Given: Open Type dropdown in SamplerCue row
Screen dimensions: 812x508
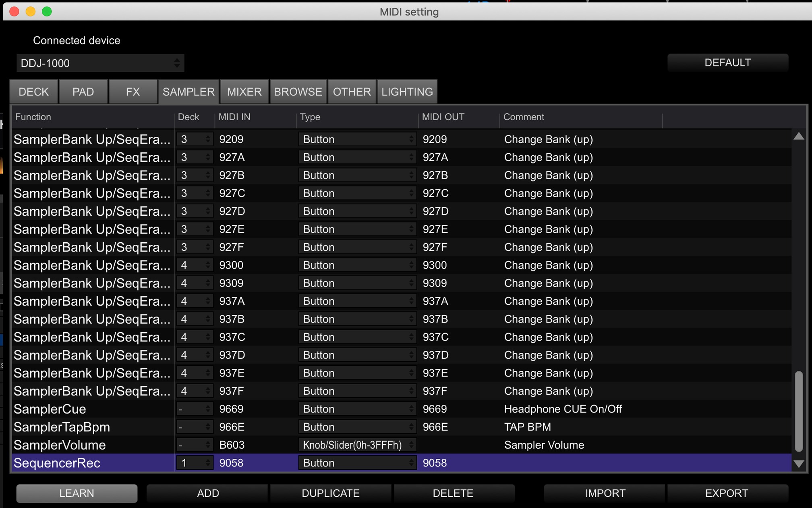Looking at the screenshot, I should [357, 409].
